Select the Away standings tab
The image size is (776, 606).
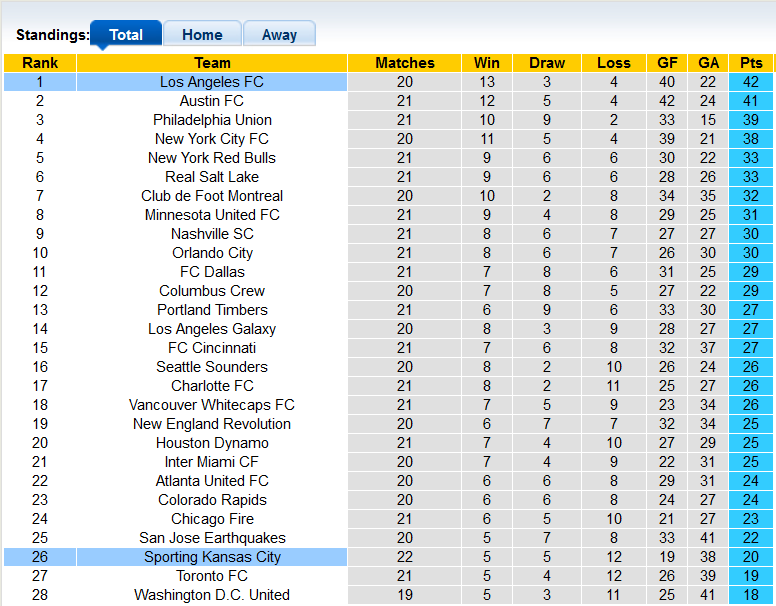click(279, 34)
